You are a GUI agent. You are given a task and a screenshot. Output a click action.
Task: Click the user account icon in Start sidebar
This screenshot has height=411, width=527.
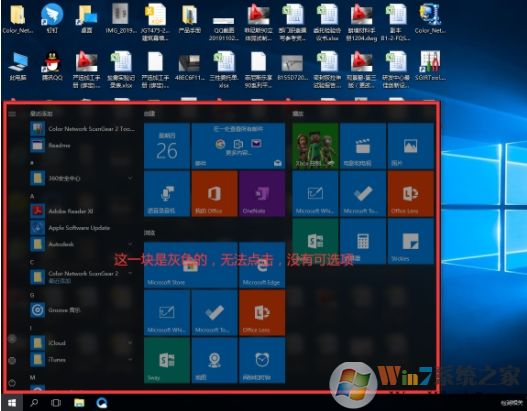12,339
